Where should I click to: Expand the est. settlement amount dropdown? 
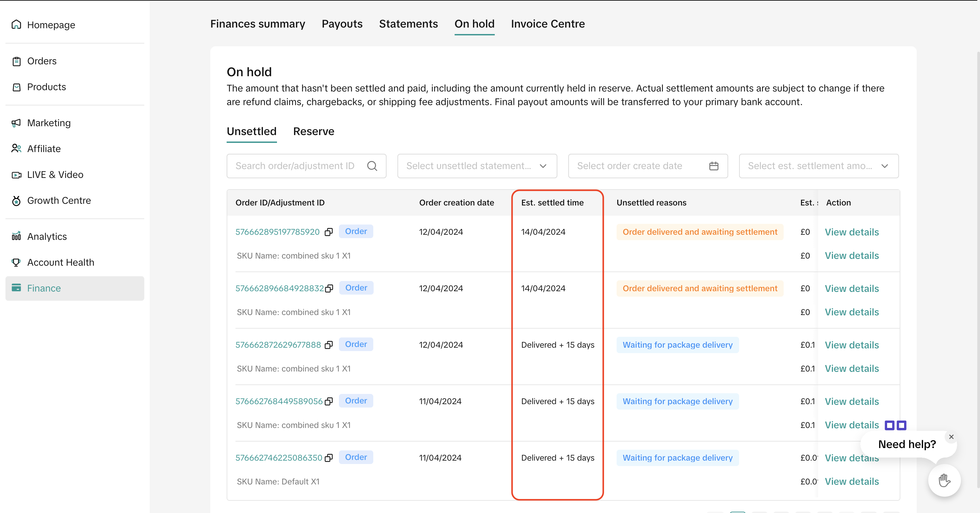point(818,166)
